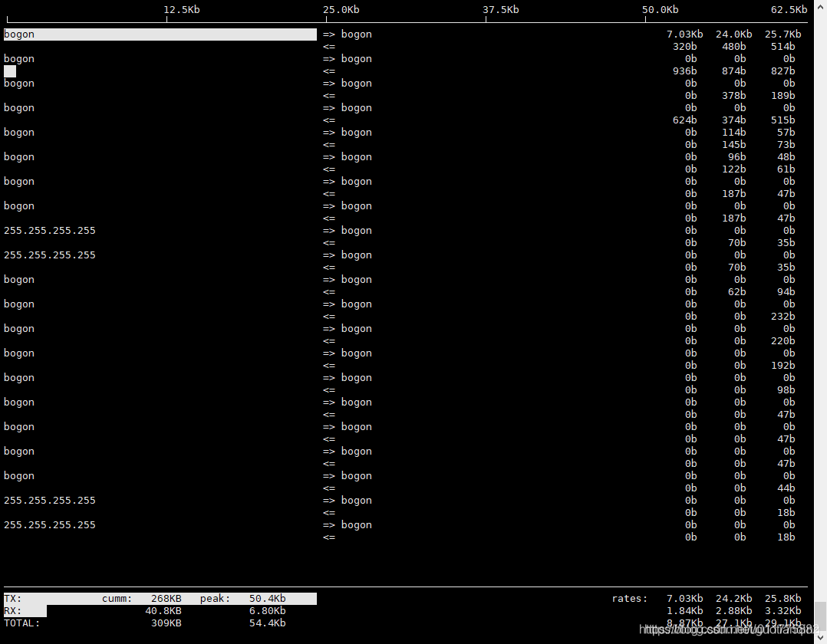
Task: Select the 220b value
Action: point(783,341)
